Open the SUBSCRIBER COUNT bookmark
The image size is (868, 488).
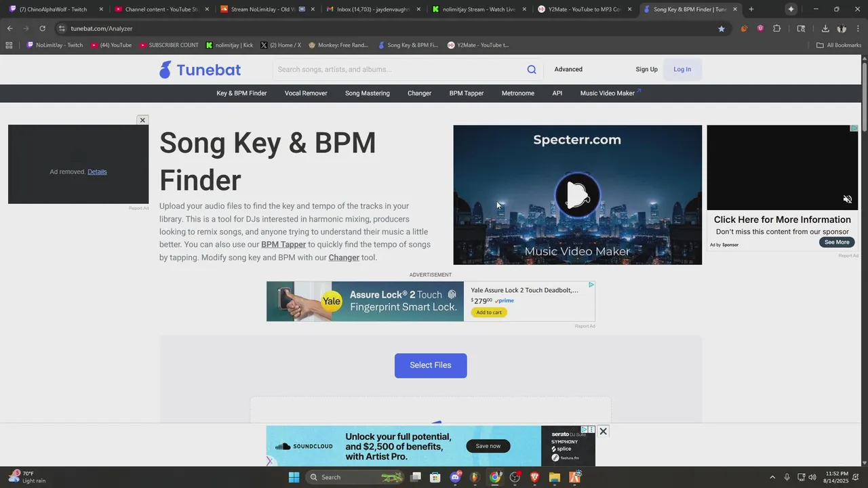point(169,45)
